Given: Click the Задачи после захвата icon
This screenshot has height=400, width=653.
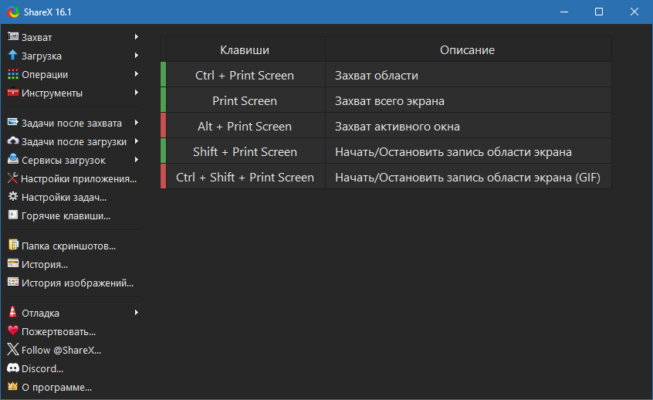Looking at the screenshot, I should coord(13,122).
